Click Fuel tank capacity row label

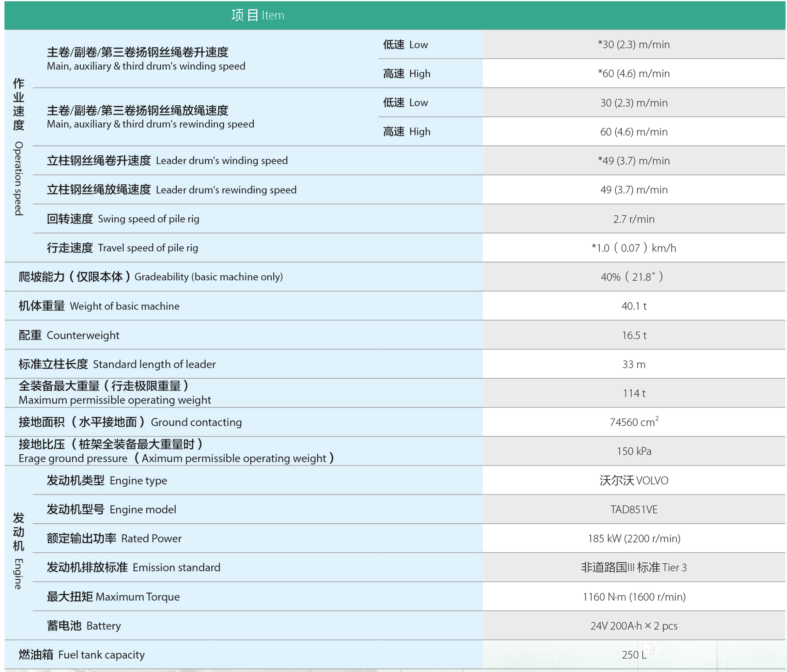82,655
